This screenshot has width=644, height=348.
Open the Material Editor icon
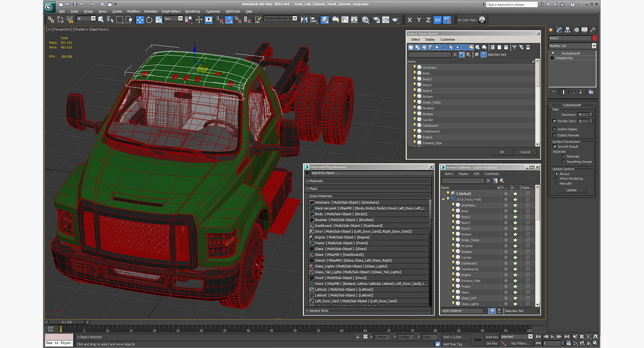(365, 20)
